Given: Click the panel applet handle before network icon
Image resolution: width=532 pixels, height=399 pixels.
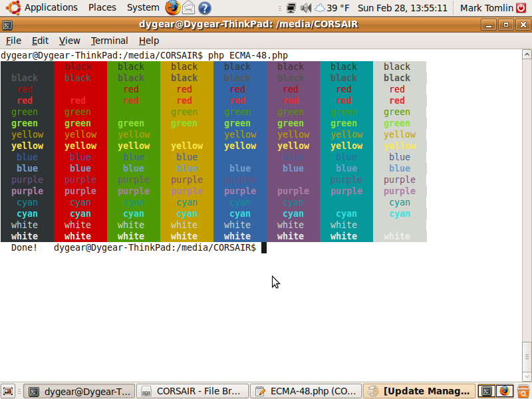Looking at the screenshot, I should [x=280, y=8].
